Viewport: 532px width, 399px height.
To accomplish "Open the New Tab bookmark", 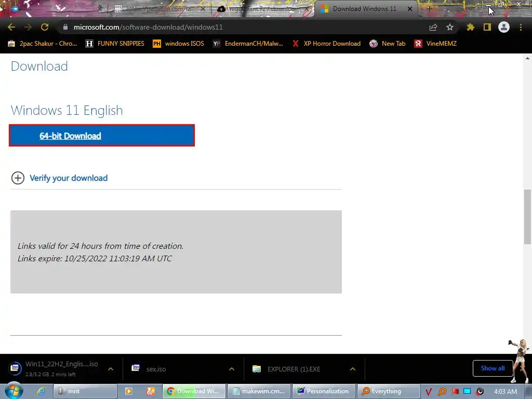I will pyautogui.click(x=387, y=44).
